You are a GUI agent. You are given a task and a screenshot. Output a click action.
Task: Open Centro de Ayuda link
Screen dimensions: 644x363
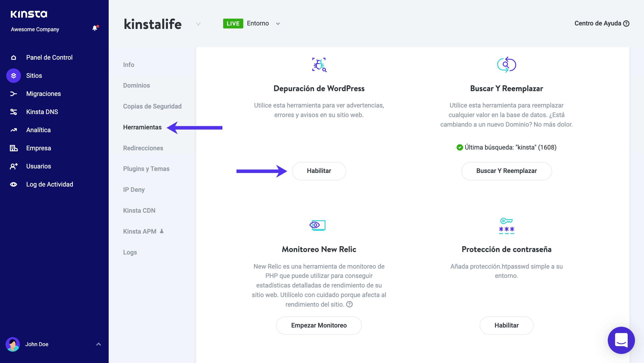[601, 23]
